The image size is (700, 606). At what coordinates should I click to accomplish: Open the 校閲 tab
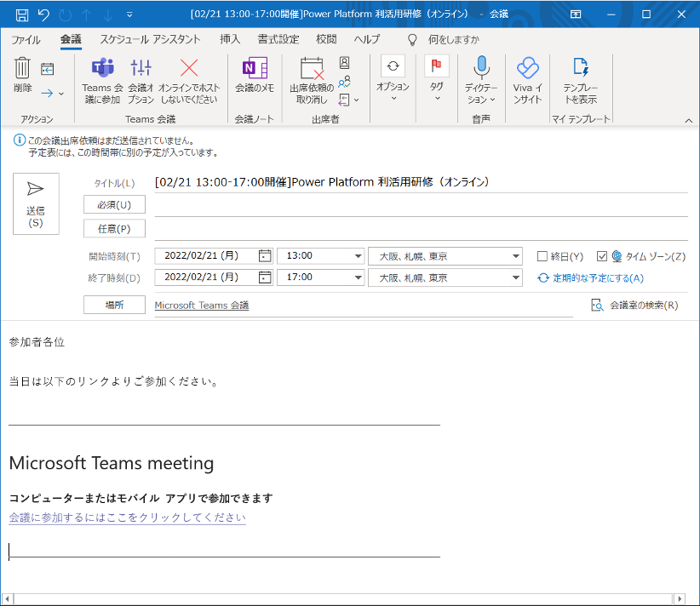tap(326, 39)
